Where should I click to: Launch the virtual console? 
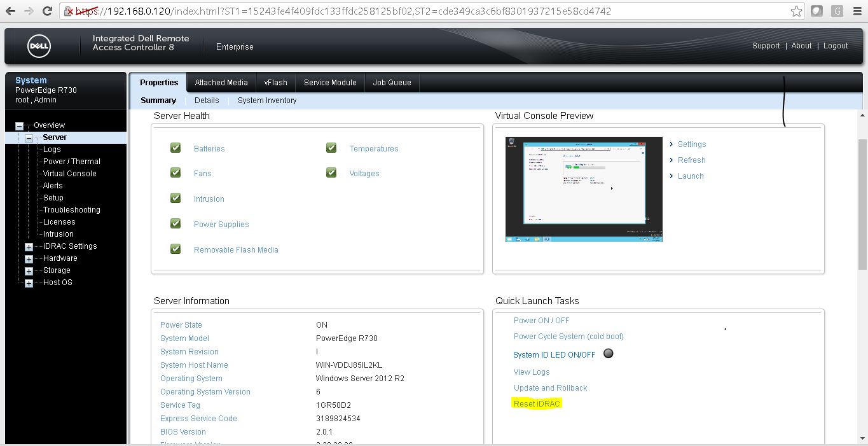click(690, 176)
